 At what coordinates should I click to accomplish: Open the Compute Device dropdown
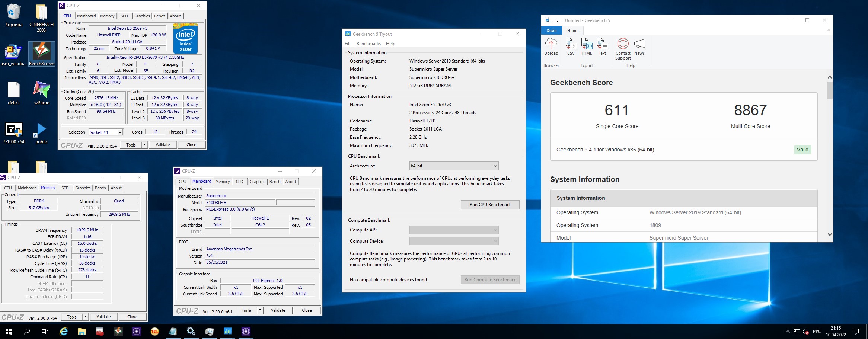454,241
